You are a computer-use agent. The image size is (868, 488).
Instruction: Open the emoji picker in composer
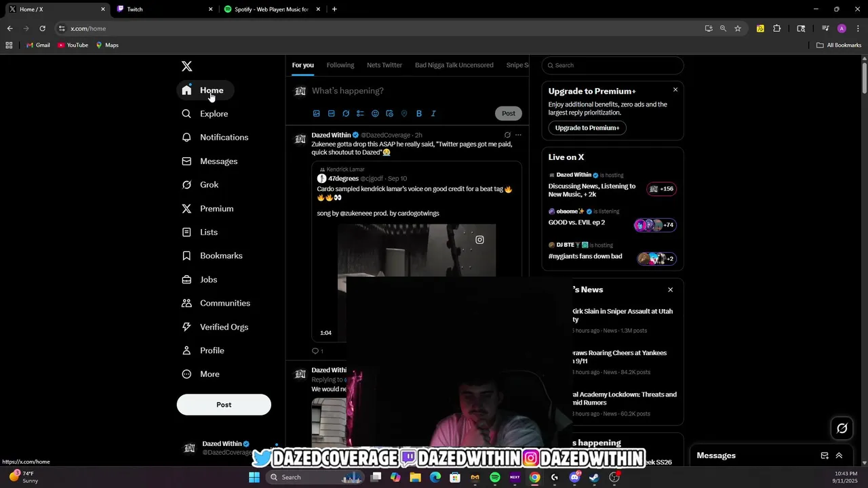click(375, 113)
